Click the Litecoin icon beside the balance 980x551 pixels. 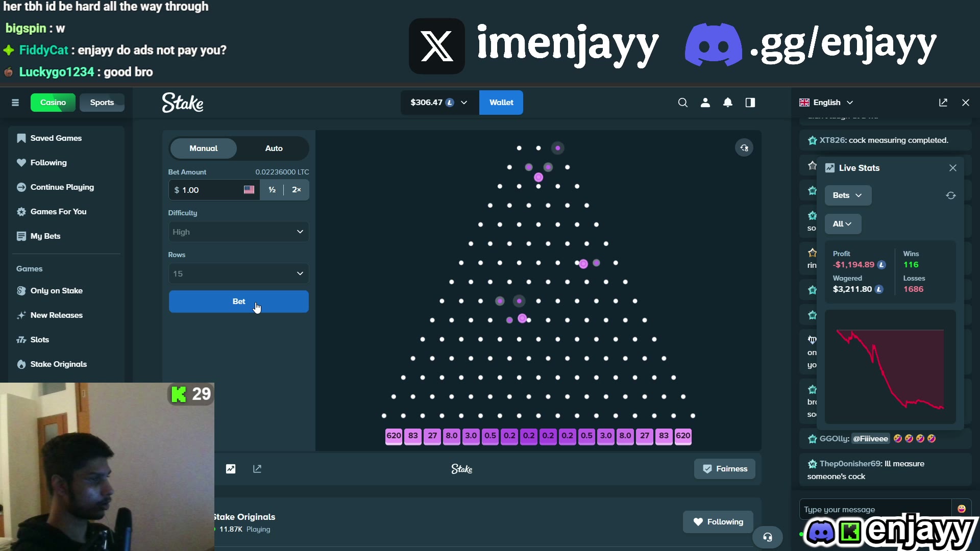click(450, 103)
